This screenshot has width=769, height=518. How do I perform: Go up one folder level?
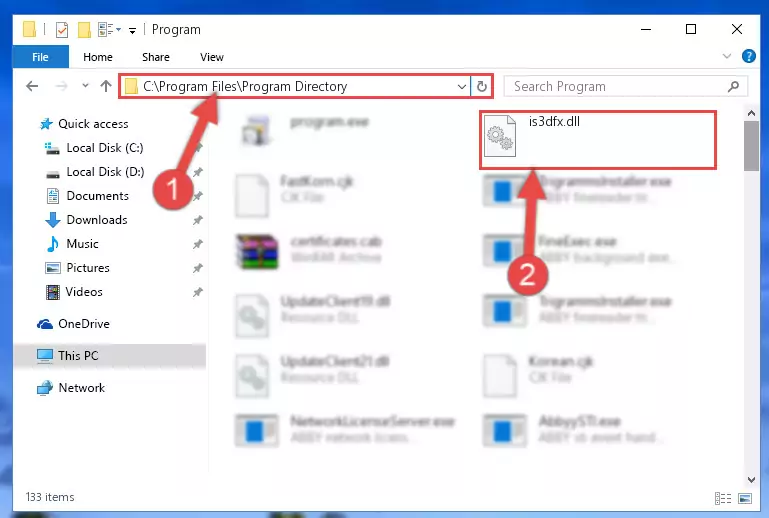105,86
